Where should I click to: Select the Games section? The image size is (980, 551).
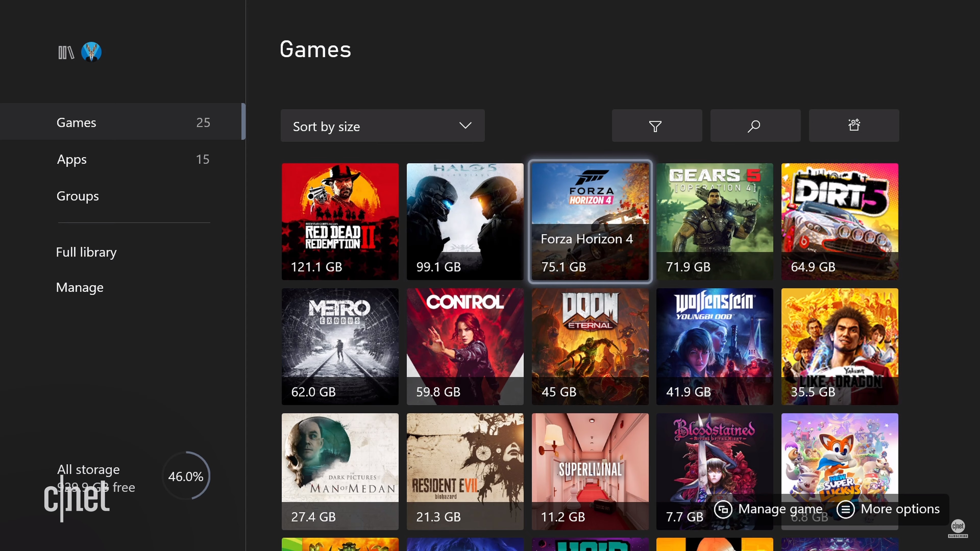pyautogui.click(x=122, y=122)
